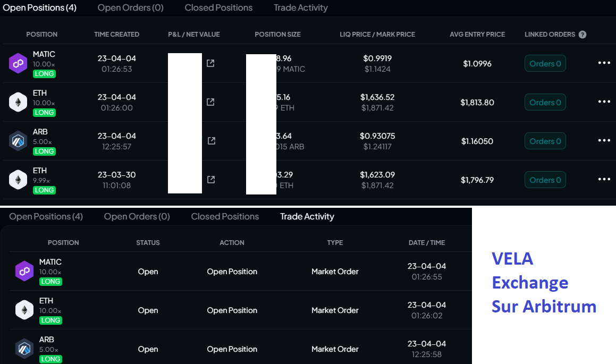
Task: Click average entry price $1.0996
Action: [x=477, y=64]
